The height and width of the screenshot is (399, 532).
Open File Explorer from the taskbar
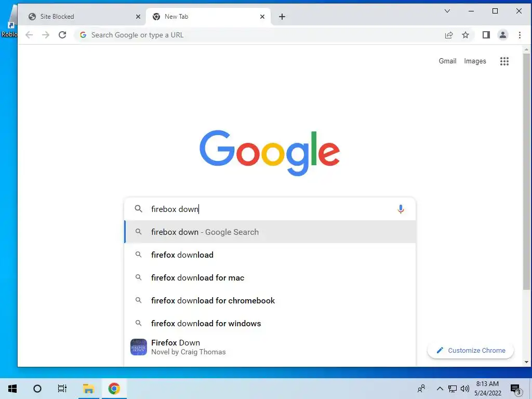click(88, 389)
